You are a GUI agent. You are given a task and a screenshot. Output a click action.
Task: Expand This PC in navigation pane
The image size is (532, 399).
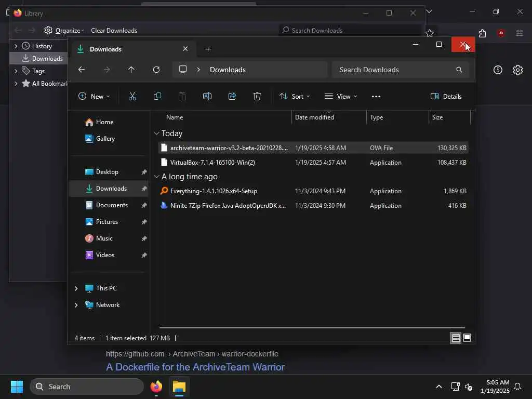[76, 288]
